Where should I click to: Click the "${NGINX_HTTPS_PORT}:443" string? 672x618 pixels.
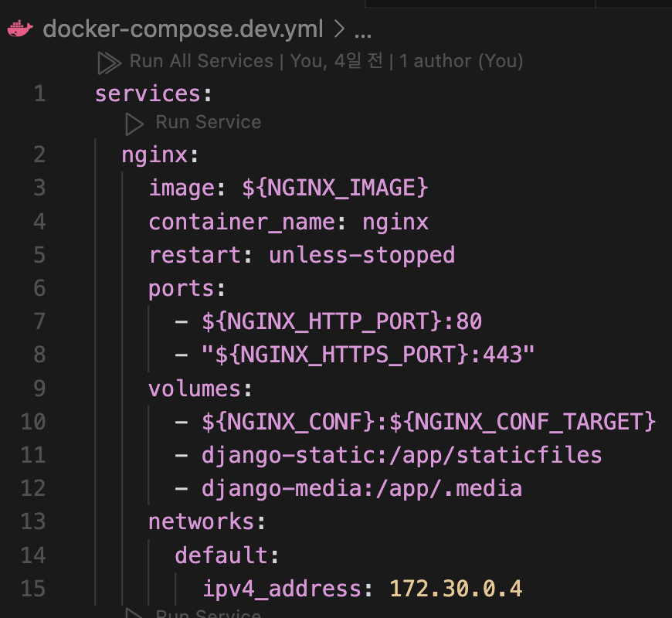tap(368, 355)
